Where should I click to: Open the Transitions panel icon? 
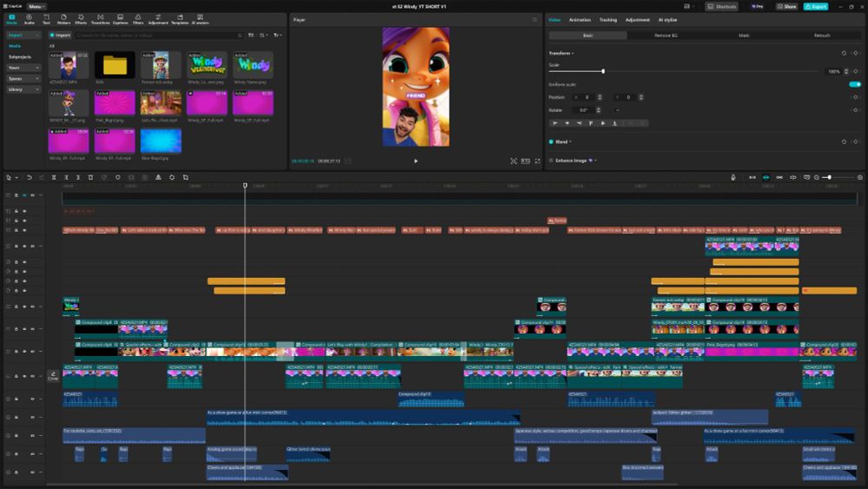100,19
